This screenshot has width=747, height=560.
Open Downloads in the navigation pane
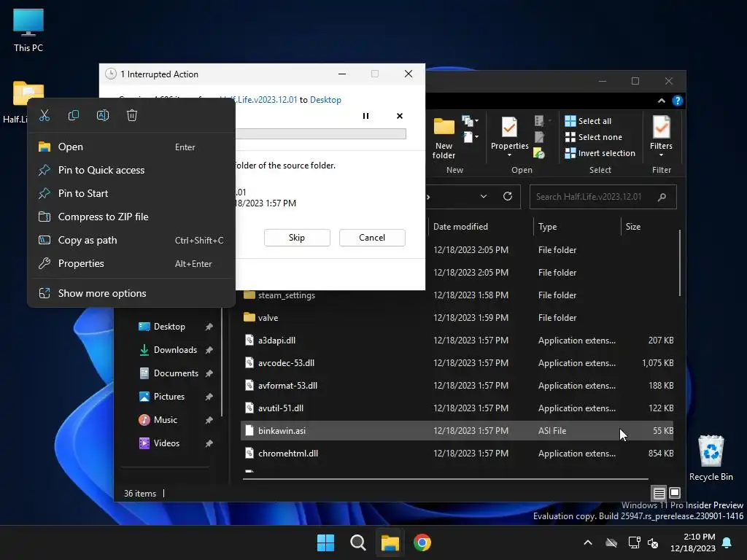tap(175, 350)
